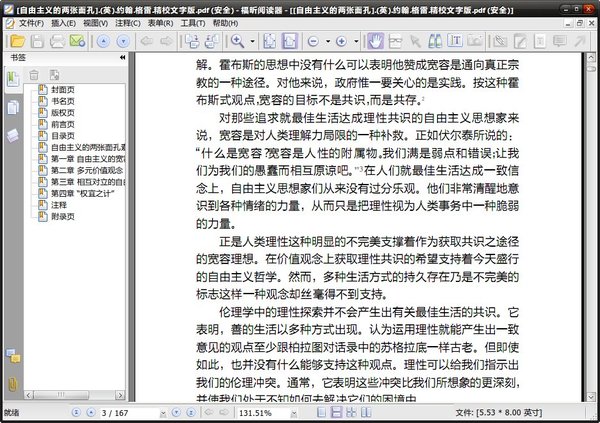Open the 插入(E) menu
Viewport: 600px width, 423px height.
pyautogui.click(x=64, y=23)
